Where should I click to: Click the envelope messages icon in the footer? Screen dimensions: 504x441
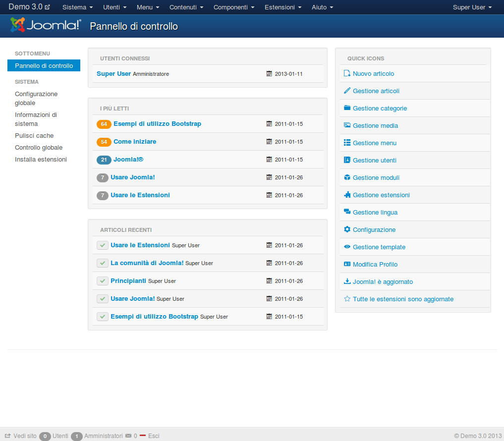[x=128, y=436]
